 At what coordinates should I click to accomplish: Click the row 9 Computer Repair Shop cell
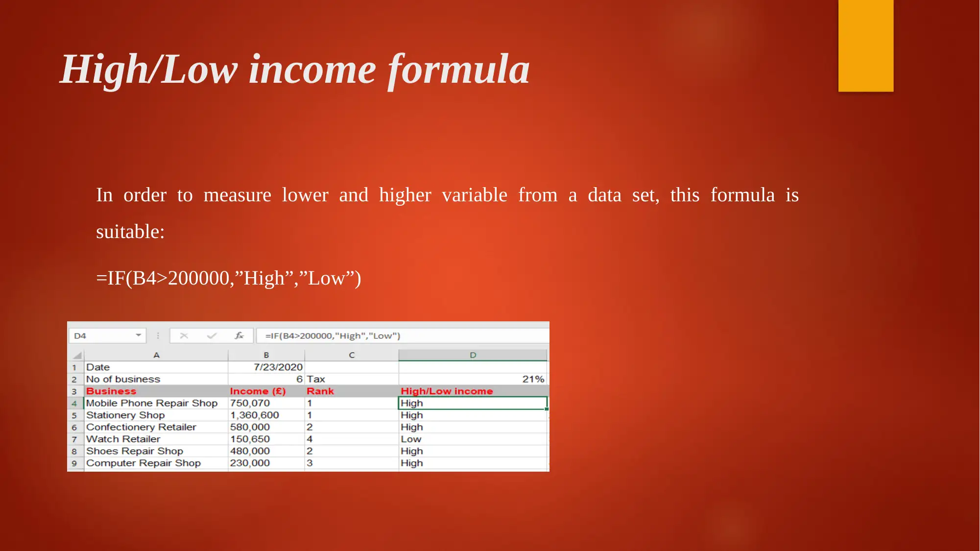coord(155,463)
